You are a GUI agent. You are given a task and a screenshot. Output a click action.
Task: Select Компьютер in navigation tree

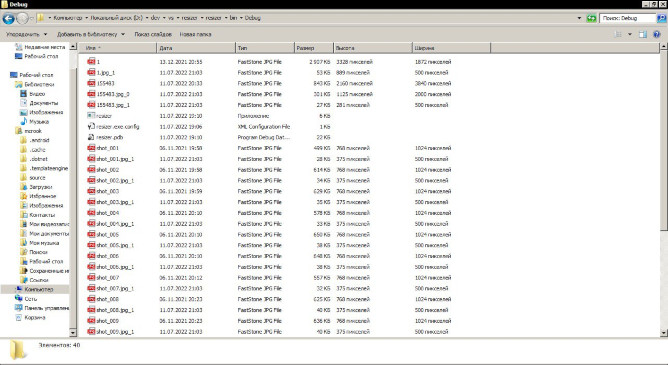(39, 289)
